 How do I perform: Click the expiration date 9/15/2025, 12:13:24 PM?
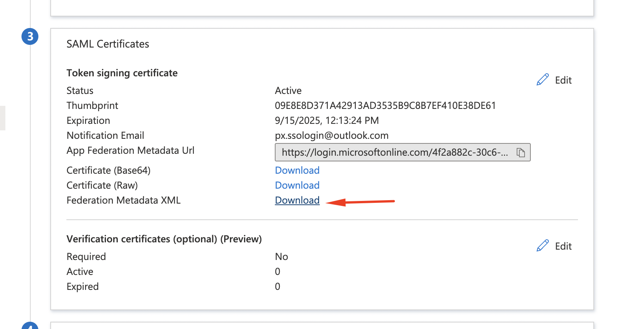click(327, 120)
